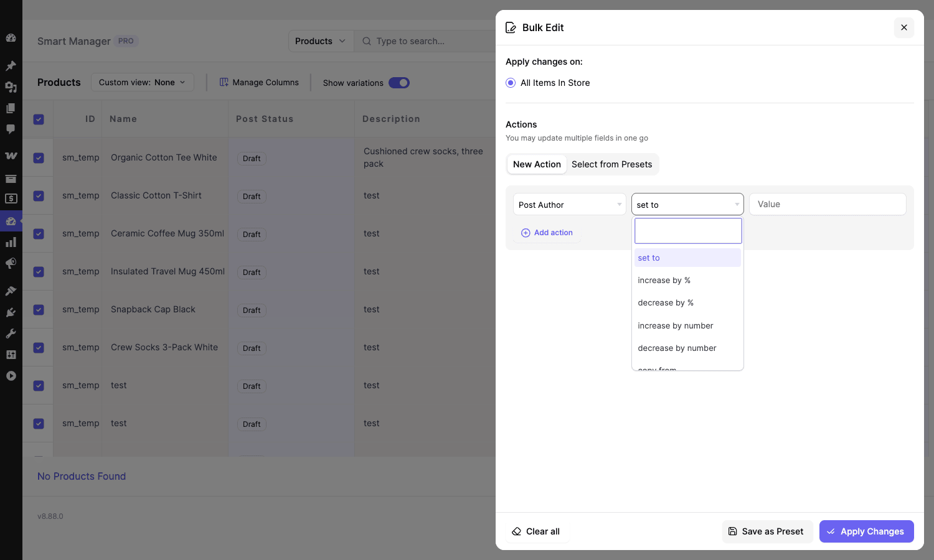Click the 'No Products Found' text
This screenshot has width=934, height=560.
pyautogui.click(x=82, y=476)
